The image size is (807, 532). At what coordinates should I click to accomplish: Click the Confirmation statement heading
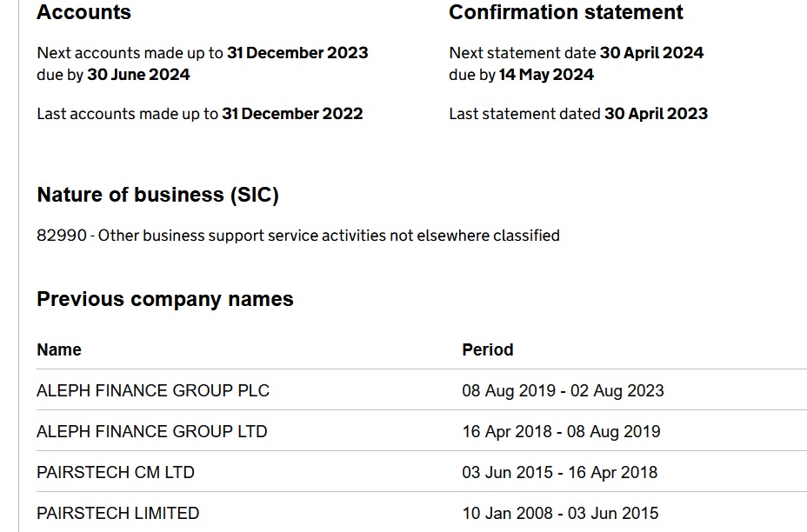click(565, 12)
